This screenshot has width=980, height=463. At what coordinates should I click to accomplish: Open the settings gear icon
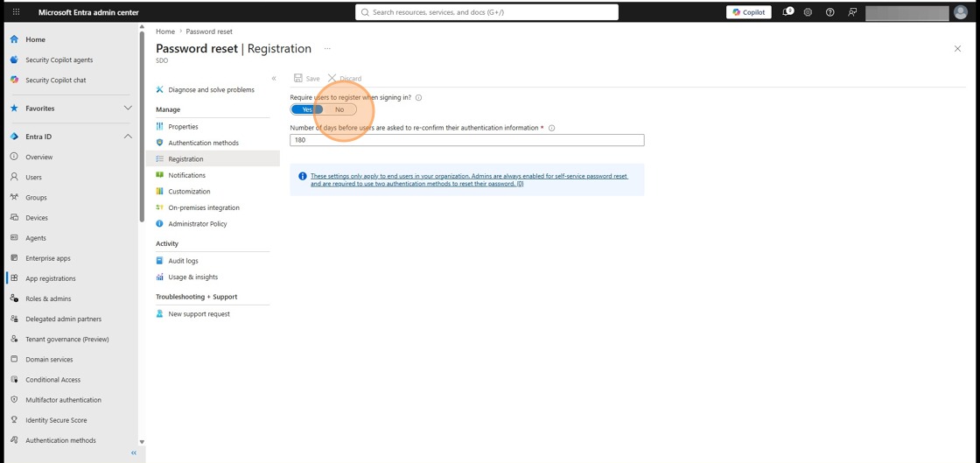pos(808,12)
